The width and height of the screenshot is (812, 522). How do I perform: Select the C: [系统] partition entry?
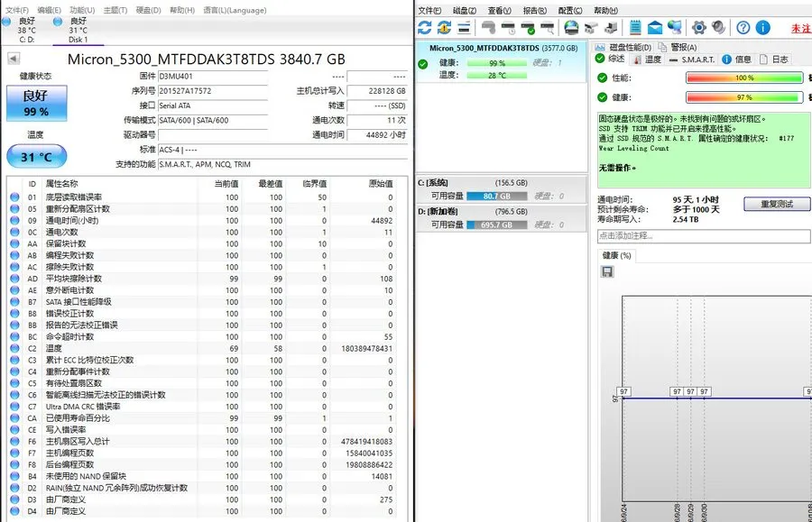click(x=502, y=190)
